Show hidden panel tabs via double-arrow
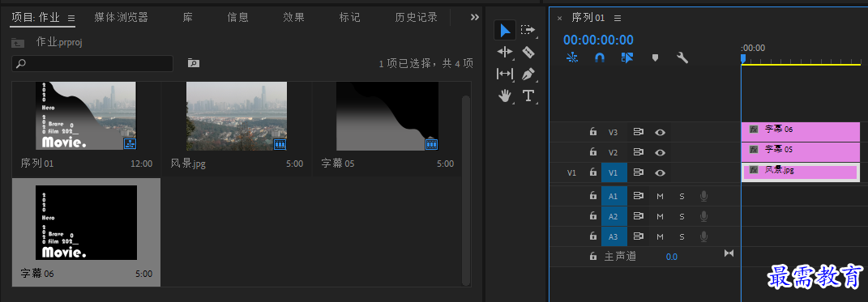The width and height of the screenshot is (868, 302). coord(474,17)
